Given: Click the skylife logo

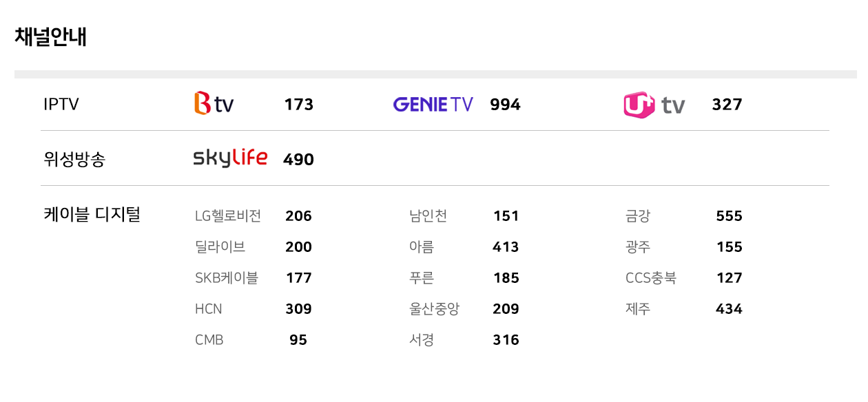Looking at the screenshot, I should 230,158.
